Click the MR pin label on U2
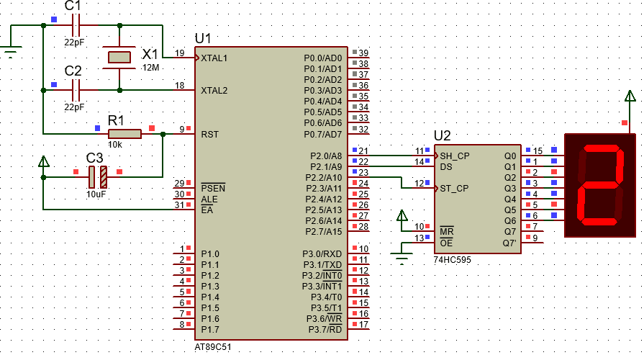The image size is (644, 355). [x=446, y=232]
